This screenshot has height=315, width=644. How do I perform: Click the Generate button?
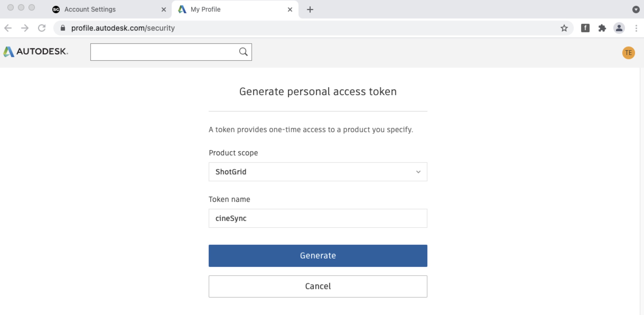[318, 256]
